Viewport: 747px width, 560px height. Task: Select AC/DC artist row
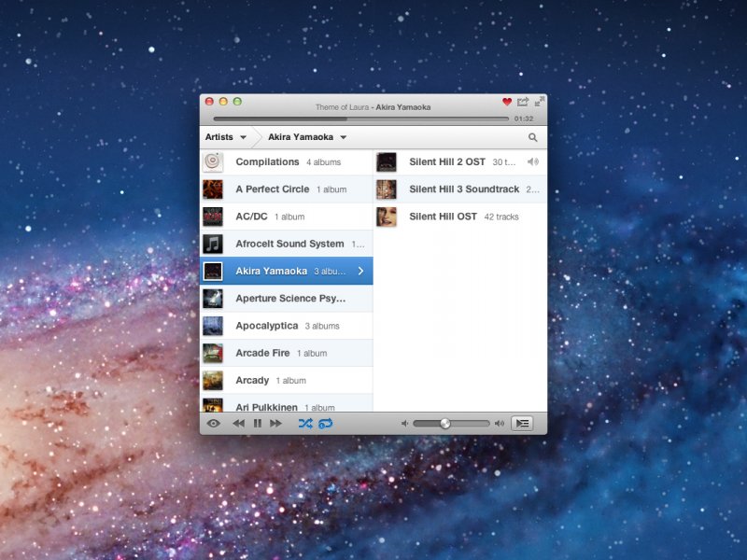pos(287,217)
